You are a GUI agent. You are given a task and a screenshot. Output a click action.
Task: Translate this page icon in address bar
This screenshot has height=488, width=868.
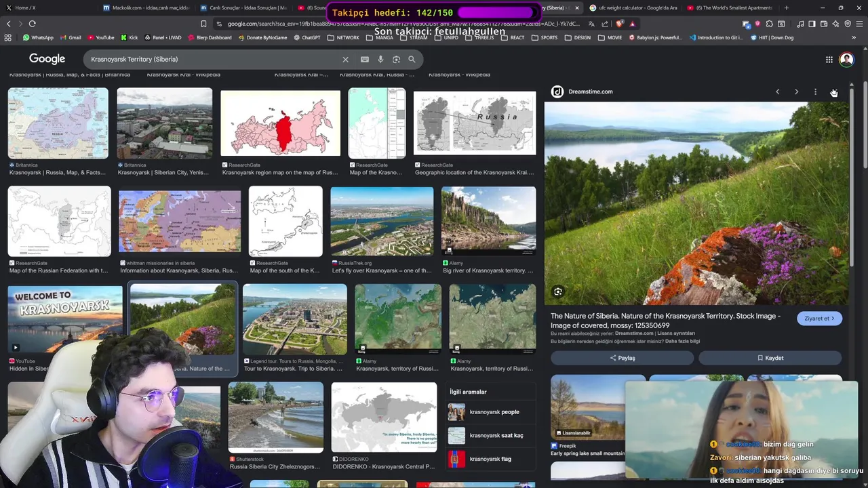[x=592, y=24]
